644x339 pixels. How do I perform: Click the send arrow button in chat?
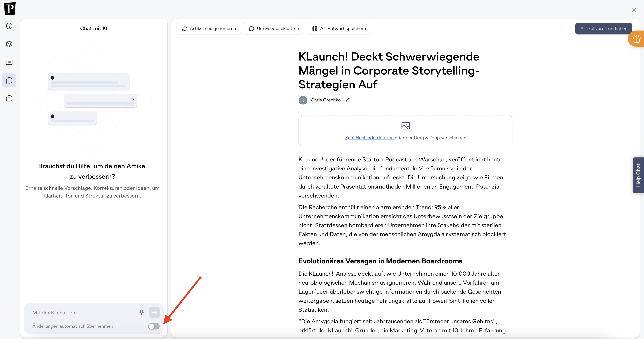[154, 312]
